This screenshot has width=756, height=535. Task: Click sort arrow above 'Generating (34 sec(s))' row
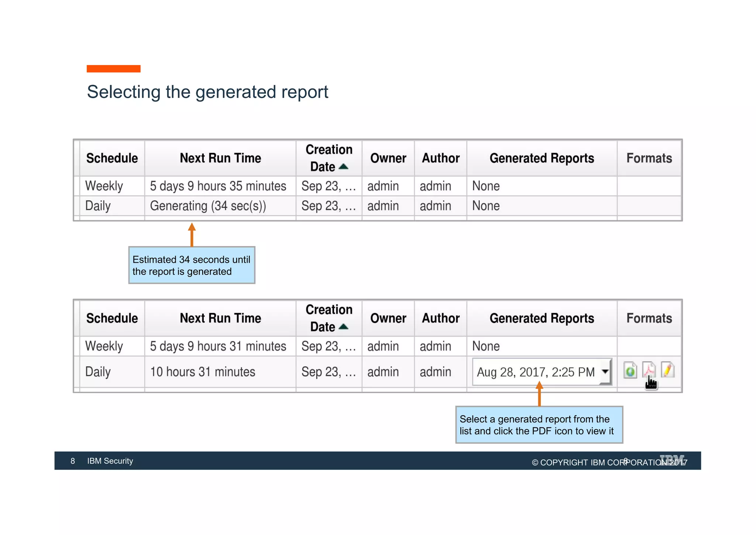[x=343, y=167]
